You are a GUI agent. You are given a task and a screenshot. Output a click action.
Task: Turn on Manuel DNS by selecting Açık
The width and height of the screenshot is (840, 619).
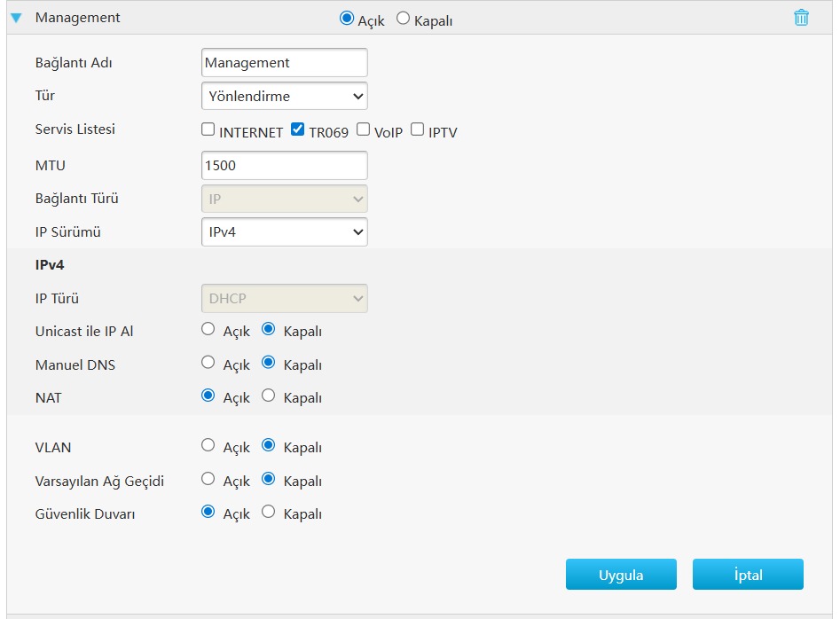point(208,363)
